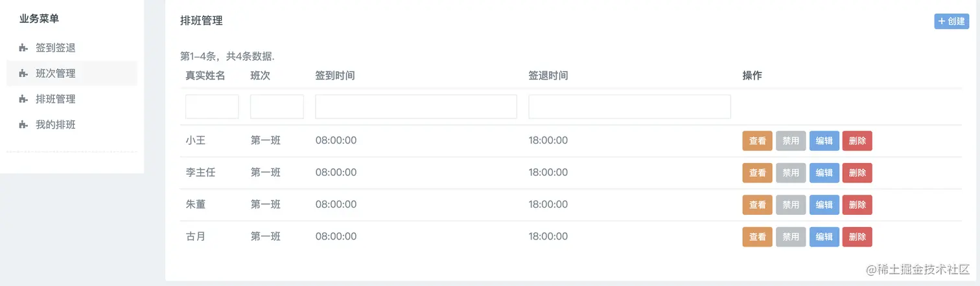Image resolution: width=980 pixels, height=286 pixels.
Task: Click the puzzle icon beside 排班管理
Action: (23, 99)
